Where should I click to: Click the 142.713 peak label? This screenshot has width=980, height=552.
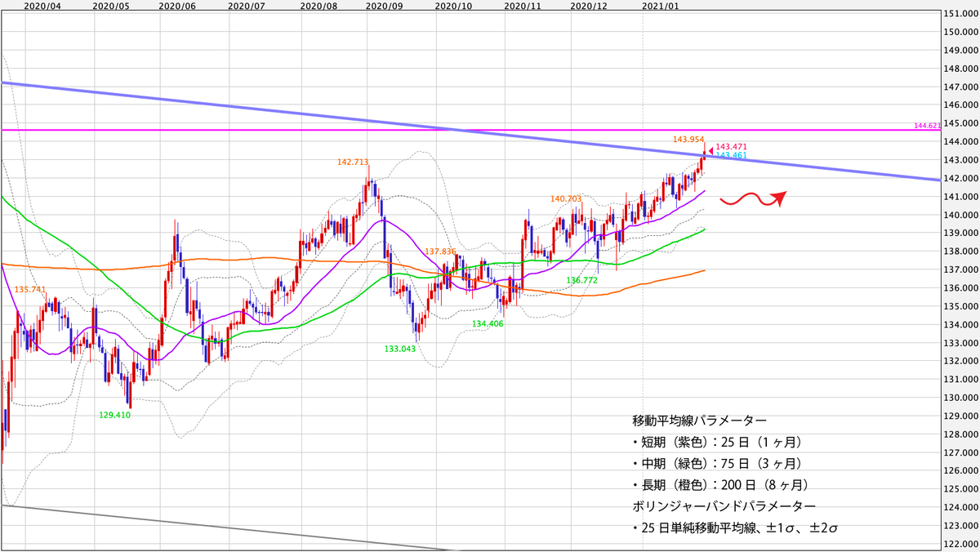[x=352, y=162]
